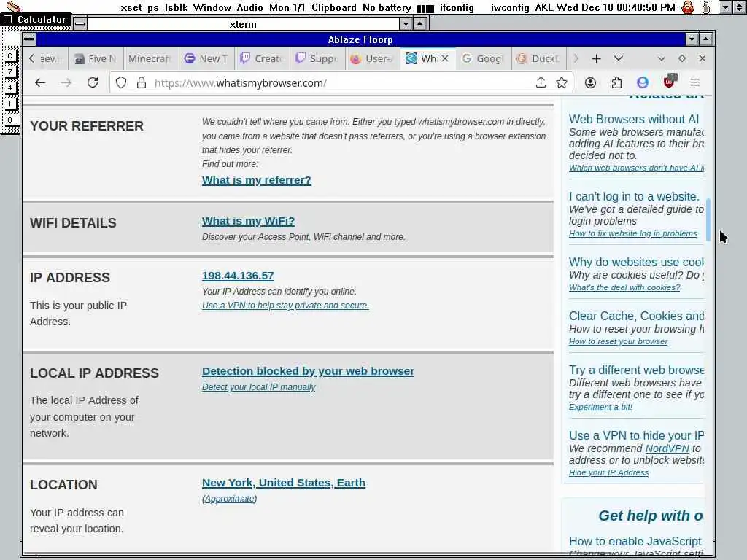Viewport: 747px width, 560px height.
Task: Open the lsblk item in top bar
Action: pos(176,7)
